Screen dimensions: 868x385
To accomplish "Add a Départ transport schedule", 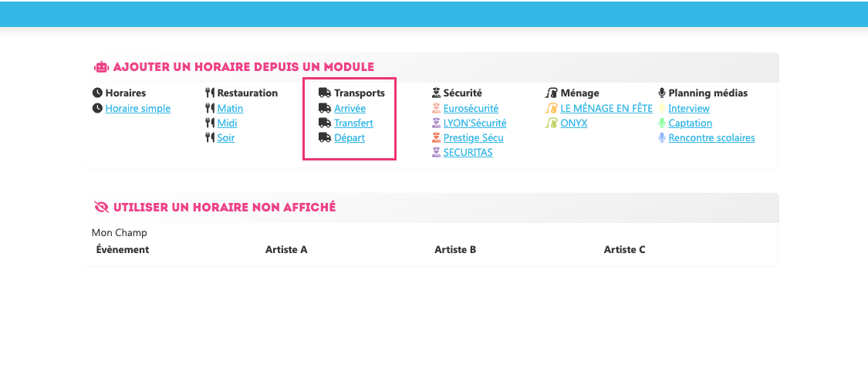I will (x=350, y=138).
